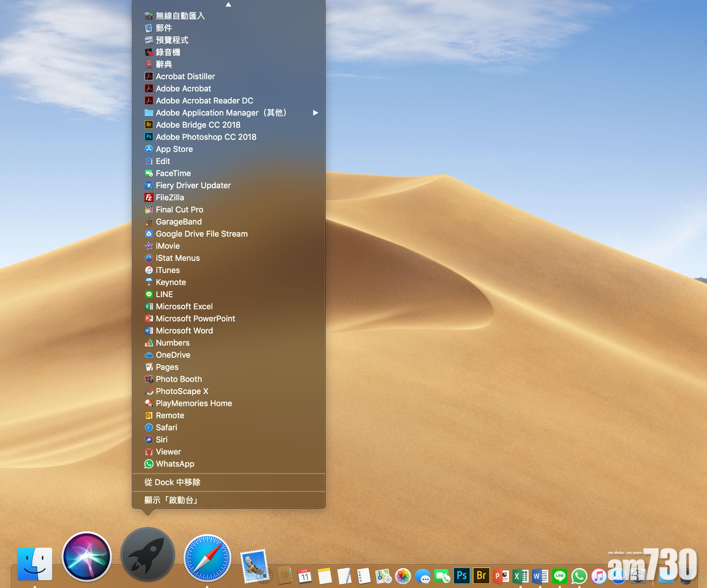Open Photos app in the Dock
The height and width of the screenshot is (588, 707).
pos(403,576)
